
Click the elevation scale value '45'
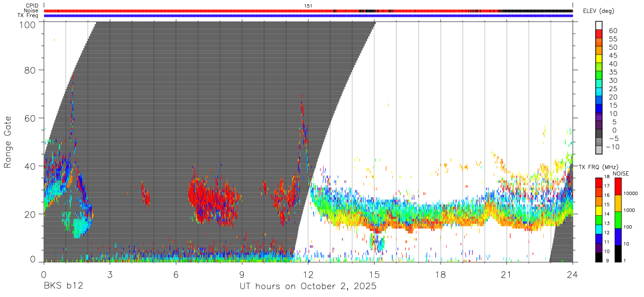click(613, 56)
